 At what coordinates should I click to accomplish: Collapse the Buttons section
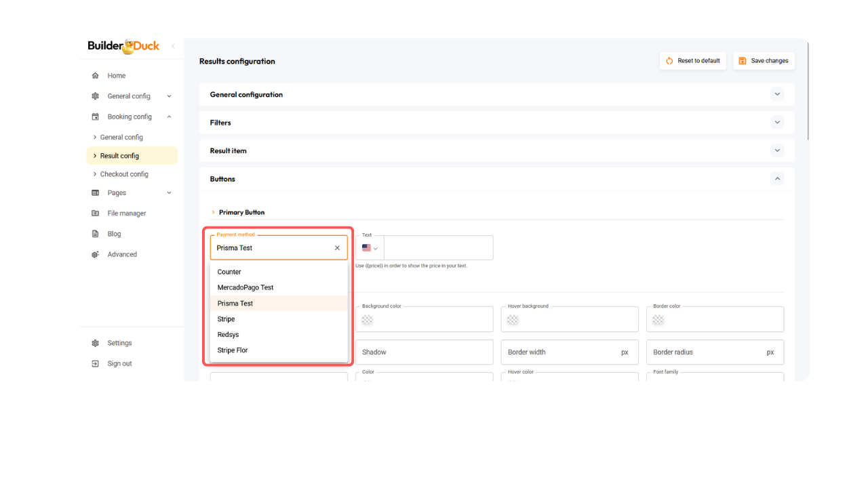pyautogui.click(x=777, y=179)
